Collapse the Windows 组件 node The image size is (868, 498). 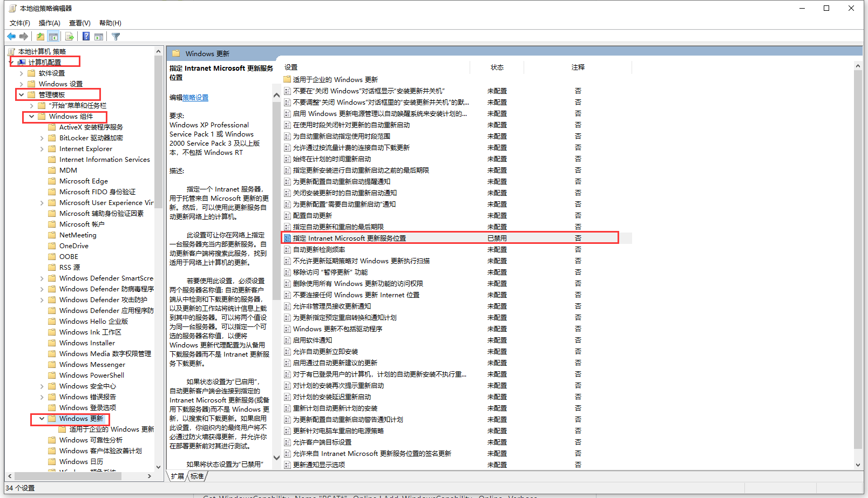[x=32, y=117]
